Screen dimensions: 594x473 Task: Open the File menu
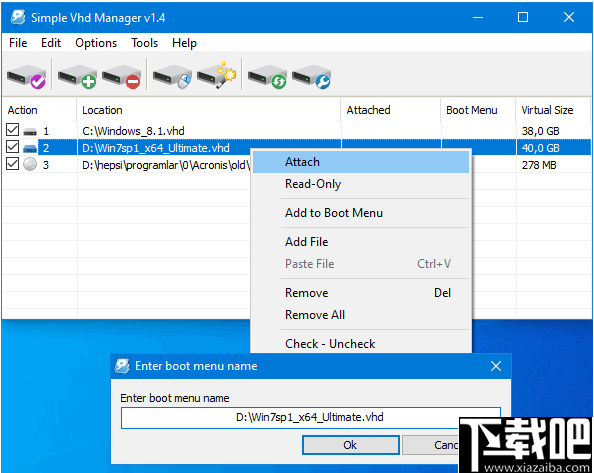[x=18, y=43]
